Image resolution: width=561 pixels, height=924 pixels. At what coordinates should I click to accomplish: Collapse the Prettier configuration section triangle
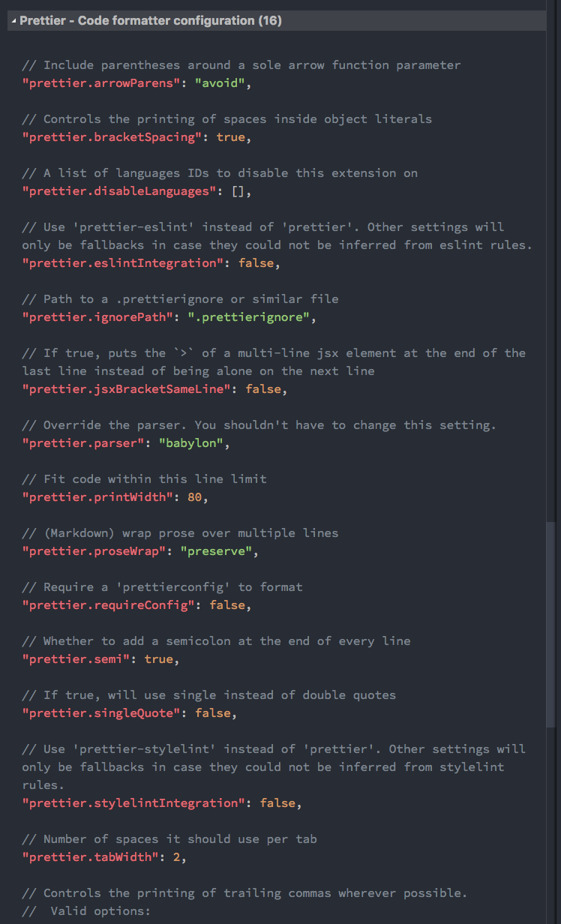[13, 21]
